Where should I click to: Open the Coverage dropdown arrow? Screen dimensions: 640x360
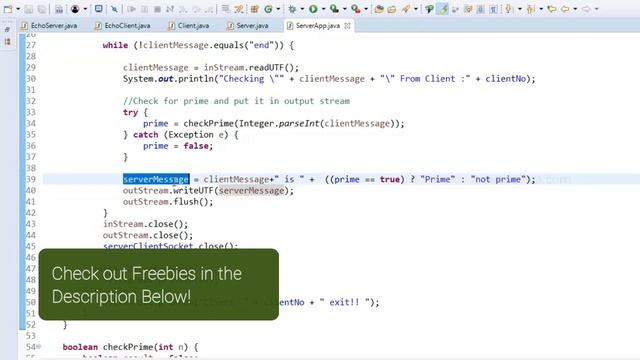tap(345, 9)
